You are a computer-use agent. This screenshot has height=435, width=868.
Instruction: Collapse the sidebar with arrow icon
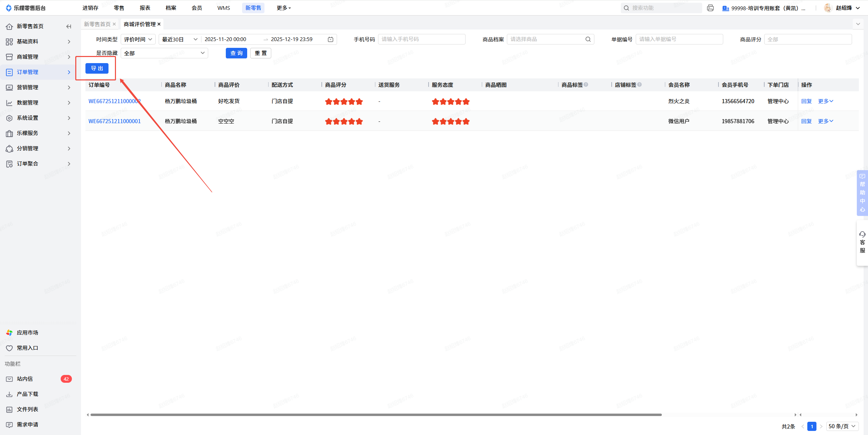69,26
